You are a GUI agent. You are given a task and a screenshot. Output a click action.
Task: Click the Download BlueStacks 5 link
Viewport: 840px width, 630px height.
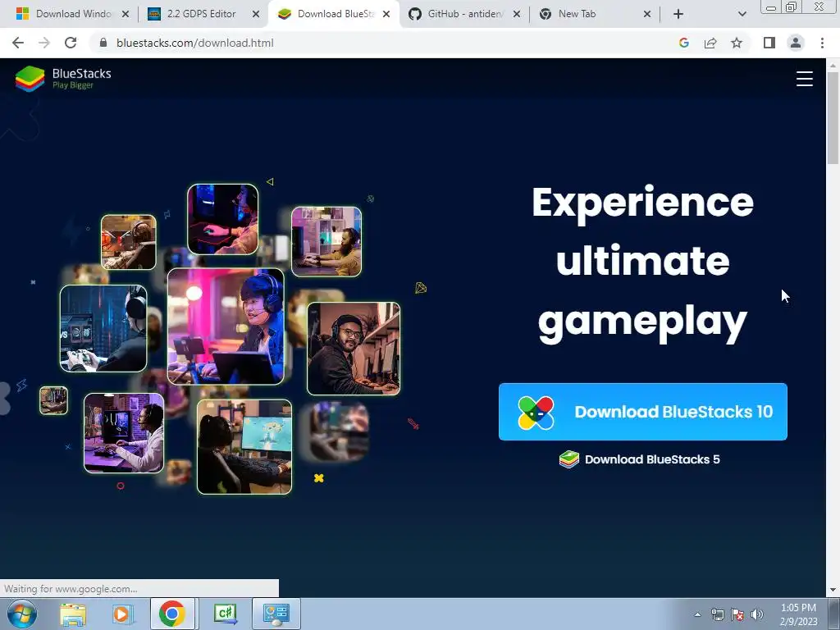pos(639,459)
